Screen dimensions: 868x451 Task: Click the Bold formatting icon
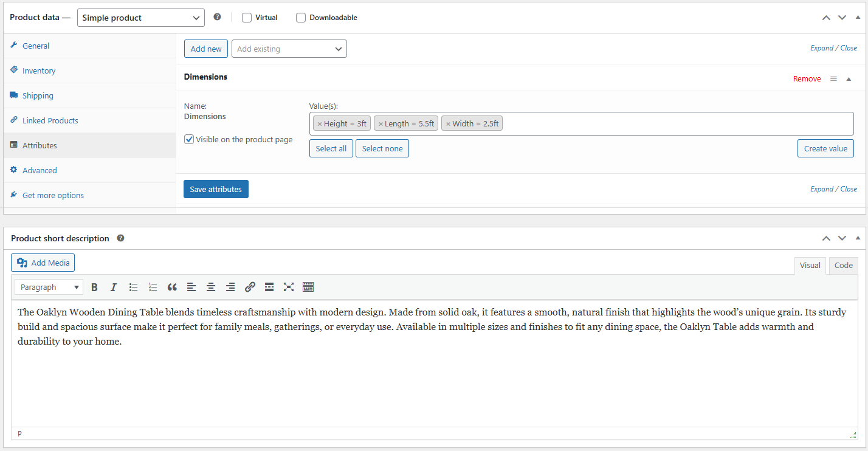pos(94,287)
